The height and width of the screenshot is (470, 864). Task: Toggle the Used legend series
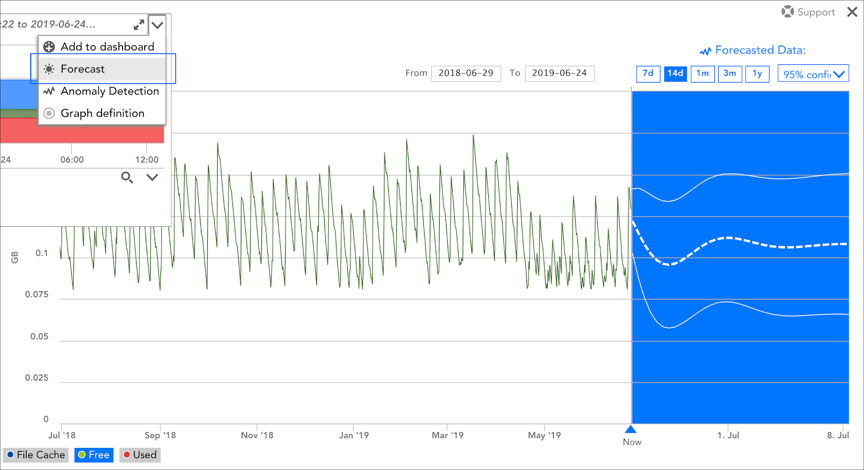click(140, 455)
